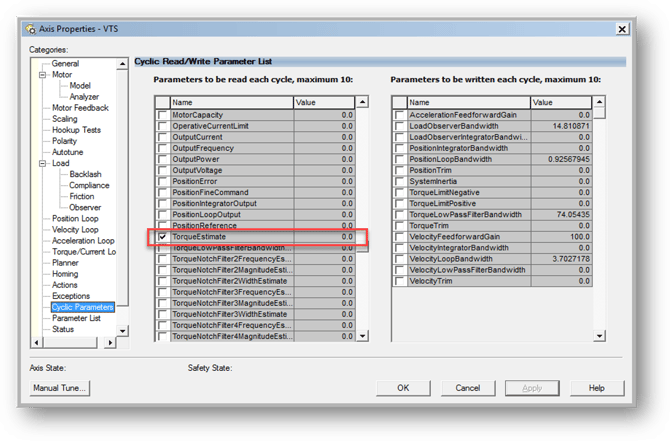Enable LoadObserverBandwidth write checkbox
This screenshot has width=670, height=441.
tap(400, 126)
